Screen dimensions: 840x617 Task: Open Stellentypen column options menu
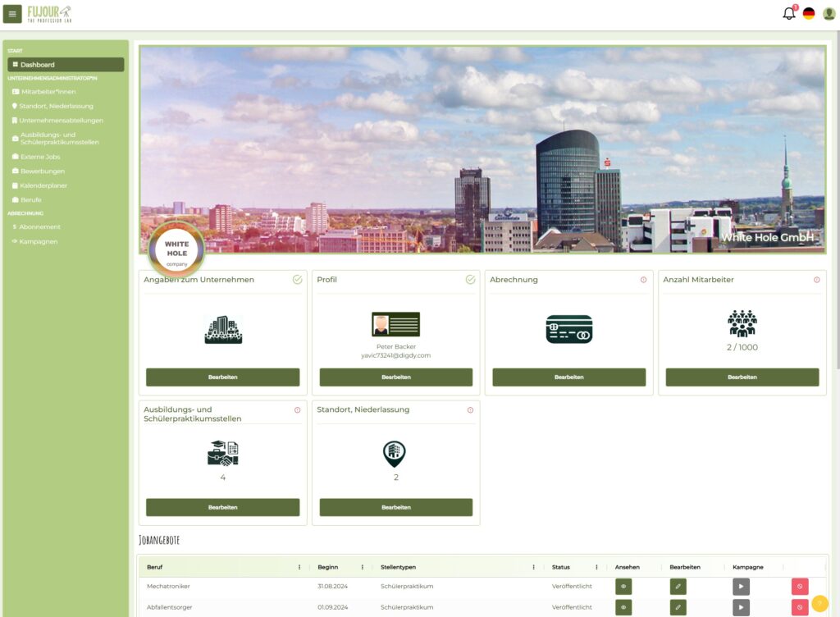pos(533,567)
